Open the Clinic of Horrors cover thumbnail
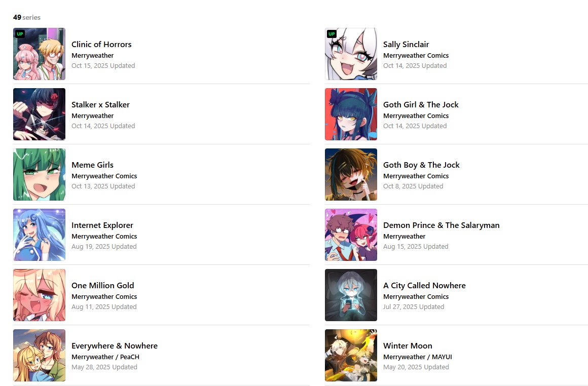 (39, 54)
